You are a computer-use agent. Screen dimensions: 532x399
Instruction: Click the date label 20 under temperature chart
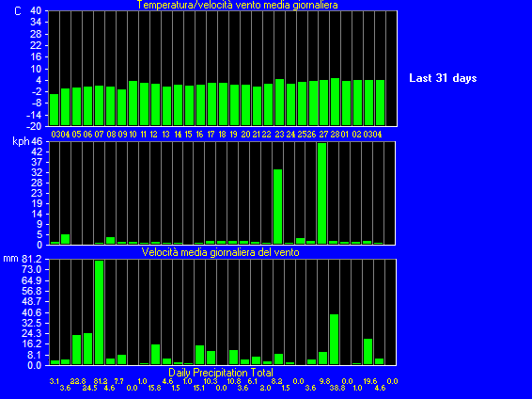(245, 135)
